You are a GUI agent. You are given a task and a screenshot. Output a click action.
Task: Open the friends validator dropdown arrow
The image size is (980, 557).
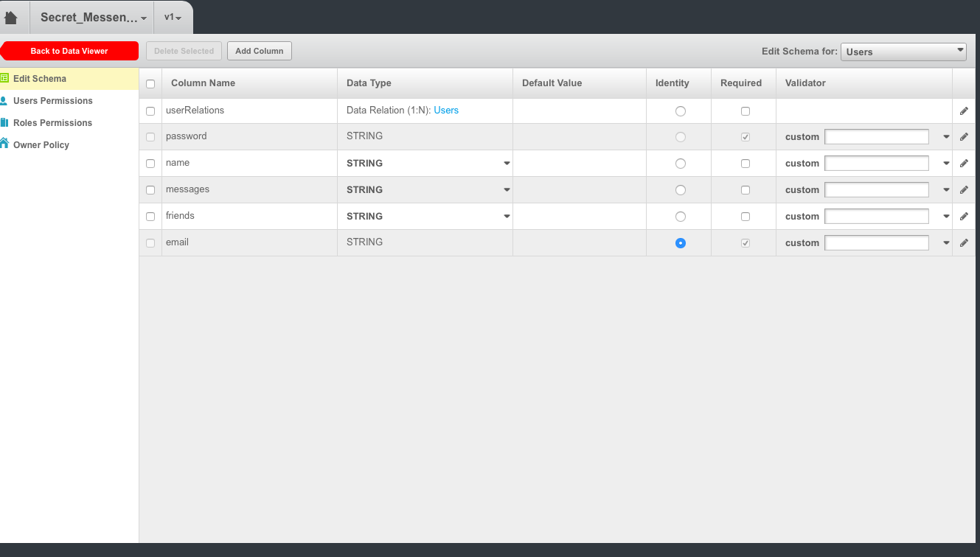(946, 217)
